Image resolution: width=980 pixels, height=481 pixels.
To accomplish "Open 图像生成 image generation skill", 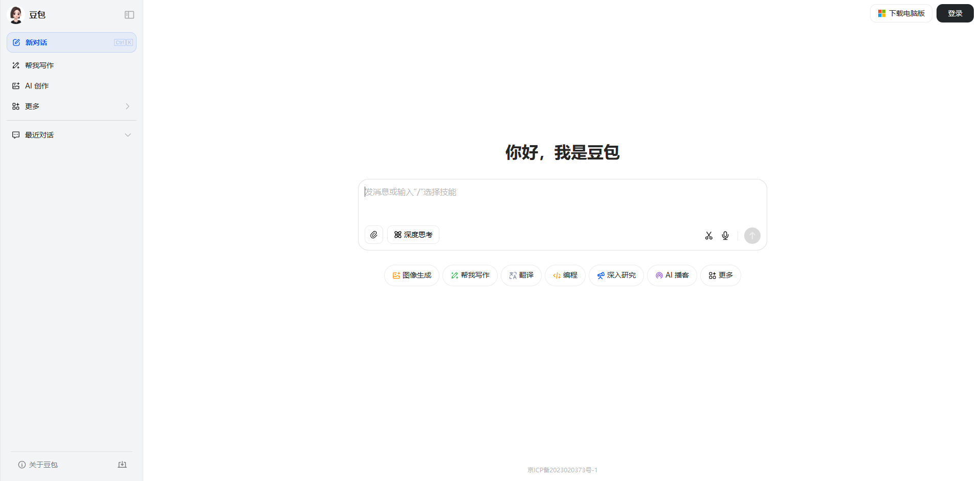I will pos(411,275).
